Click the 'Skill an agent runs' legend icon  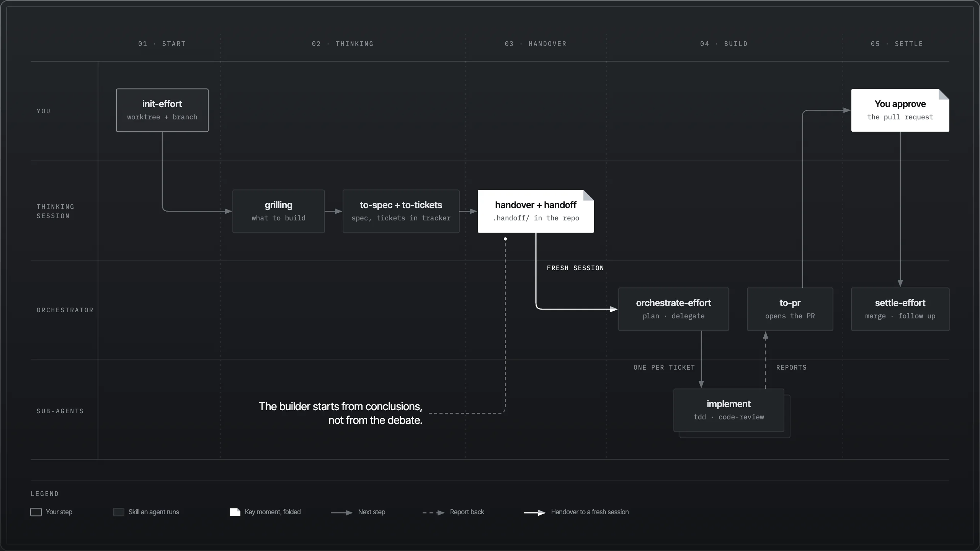click(119, 512)
